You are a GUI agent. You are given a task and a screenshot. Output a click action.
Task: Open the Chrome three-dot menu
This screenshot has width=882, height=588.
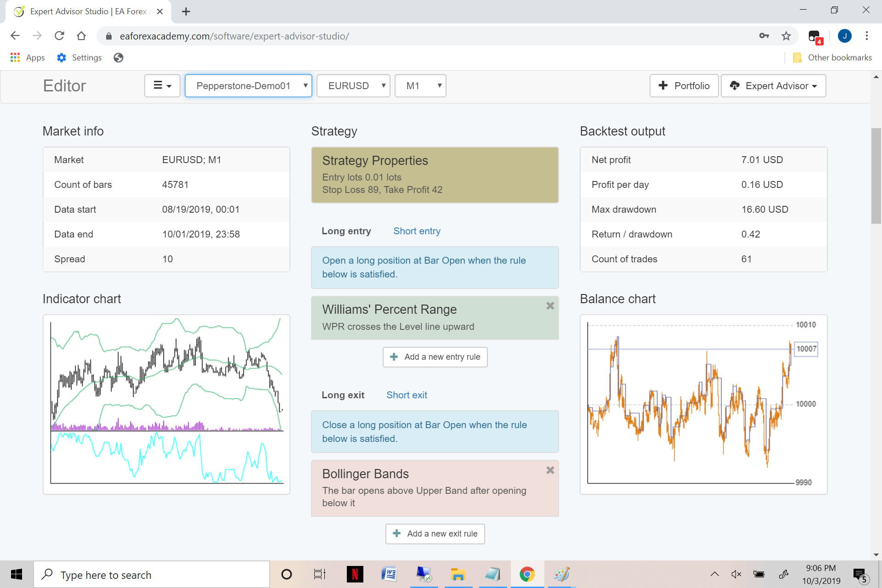(867, 36)
